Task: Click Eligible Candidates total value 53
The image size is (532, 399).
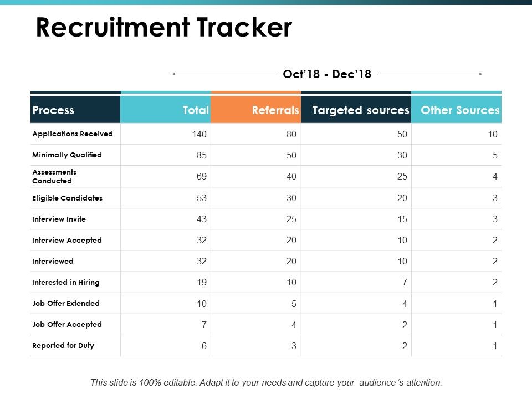Action: pyautogui.click(x=202, y=198)
